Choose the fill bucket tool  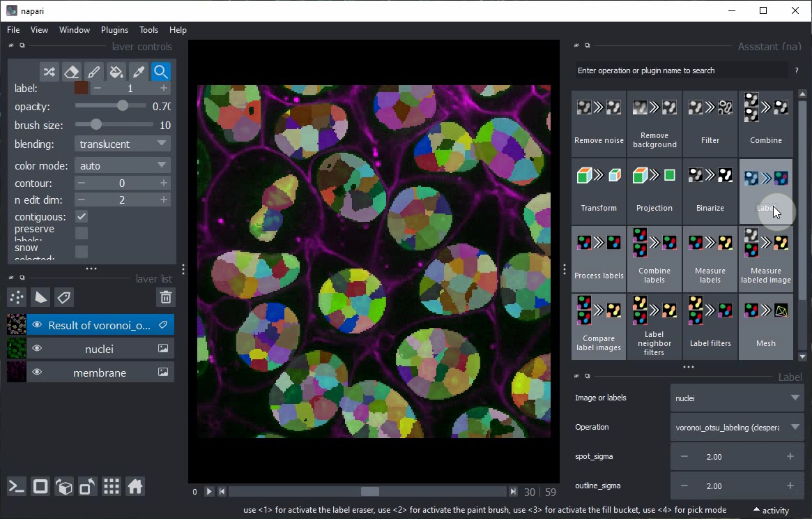click(x=116, y=72)
